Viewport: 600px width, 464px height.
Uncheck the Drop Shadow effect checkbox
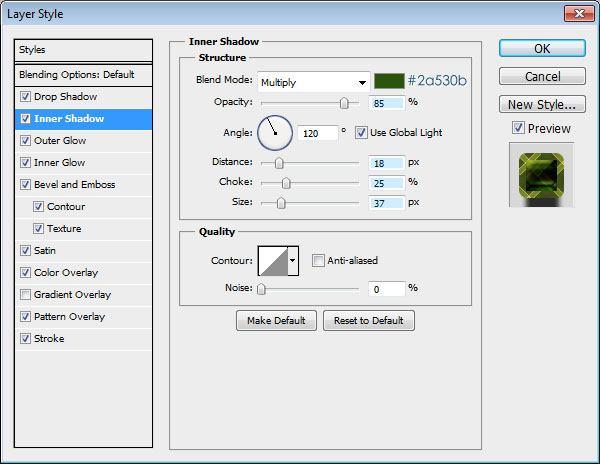click(x=25, y=97)
